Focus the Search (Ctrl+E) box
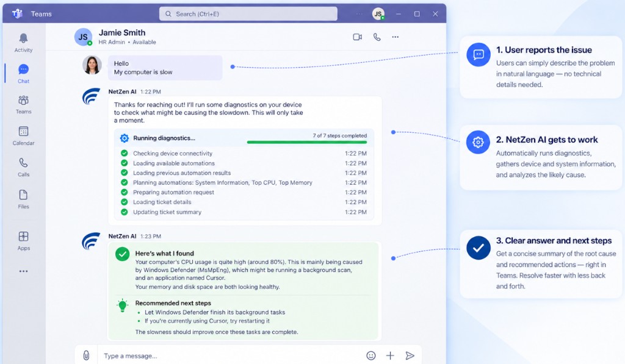625x364 pixels. 248,14
